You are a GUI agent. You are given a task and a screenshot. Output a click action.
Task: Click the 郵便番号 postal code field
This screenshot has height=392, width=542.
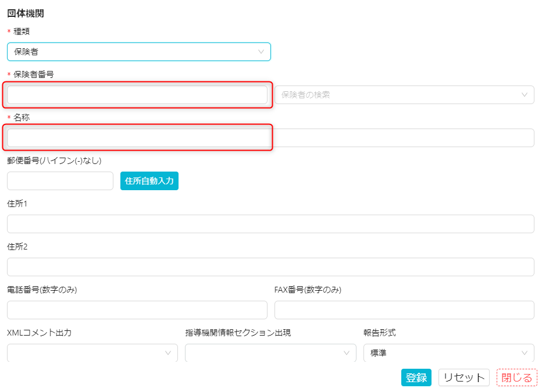pyautogui.click(x=60, y=181)
